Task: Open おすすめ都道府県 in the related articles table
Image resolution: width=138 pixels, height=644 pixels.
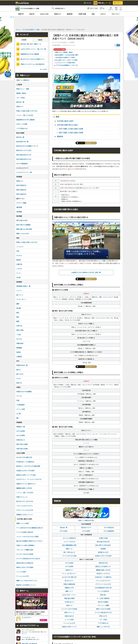Action: point(109,531)
